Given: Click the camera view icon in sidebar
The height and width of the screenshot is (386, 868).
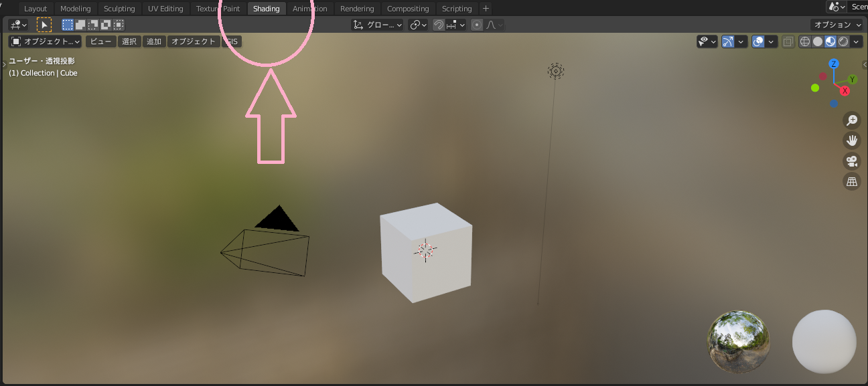Looking at the screenshot, I should click(x=851, y=161).
